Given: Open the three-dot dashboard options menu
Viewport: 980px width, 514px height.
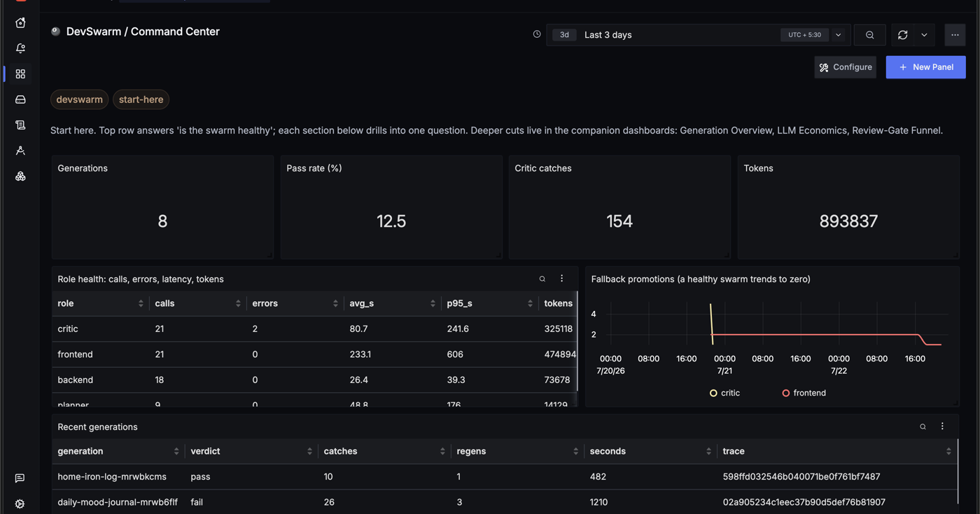Looking at the screenshot, I should click(955, 35).
